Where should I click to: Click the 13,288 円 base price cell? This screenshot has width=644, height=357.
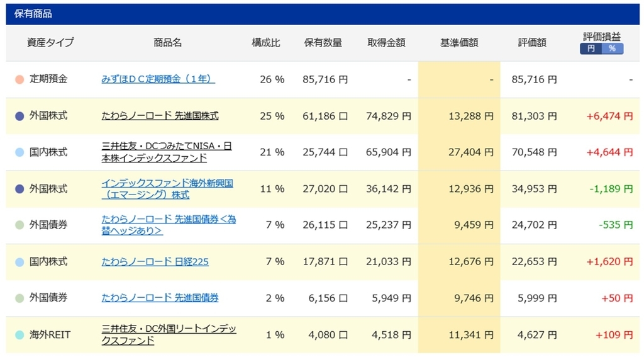(470, 116)
